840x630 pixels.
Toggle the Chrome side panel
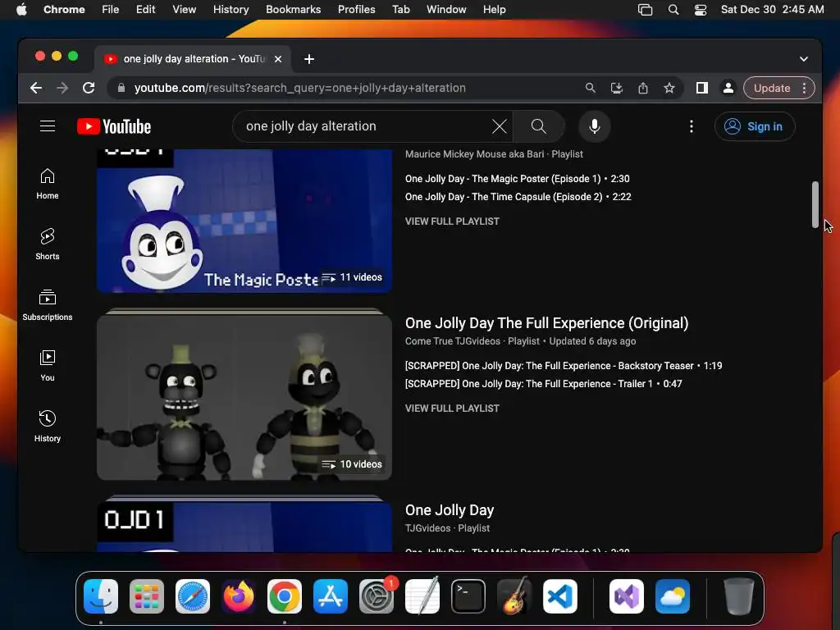coord(702,88)
